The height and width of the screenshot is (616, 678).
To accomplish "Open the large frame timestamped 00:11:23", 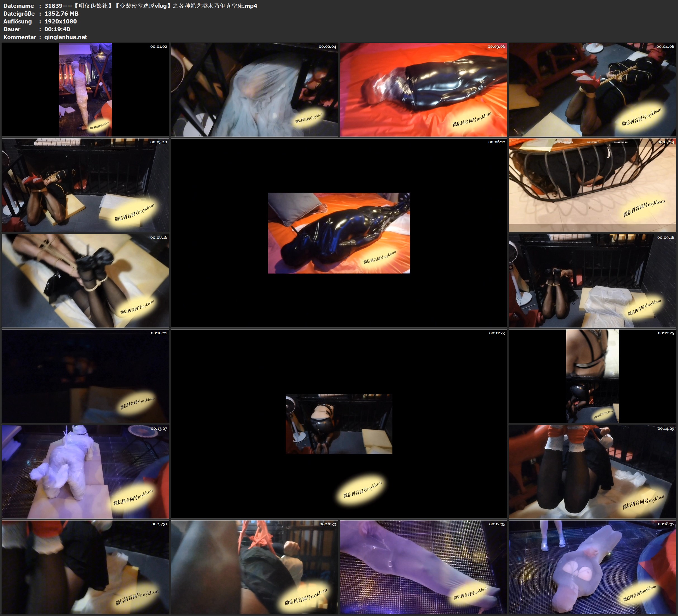I will tap(339, 424).
